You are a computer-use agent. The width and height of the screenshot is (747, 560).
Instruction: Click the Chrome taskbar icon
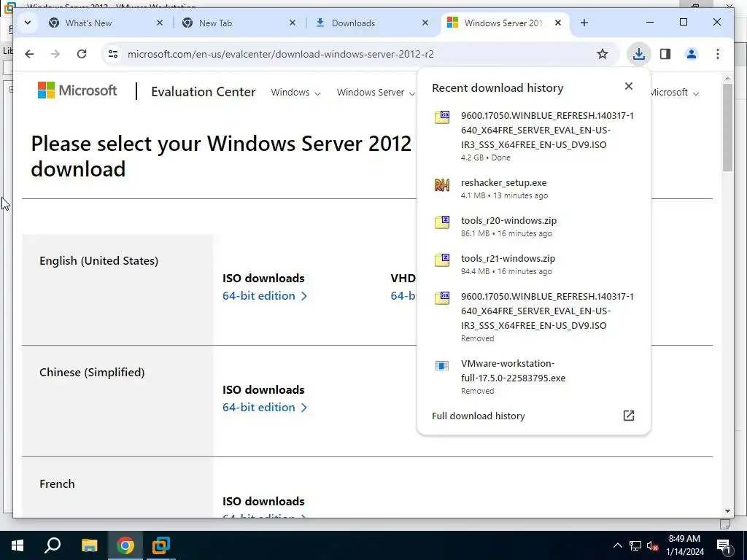pos(125,545)
